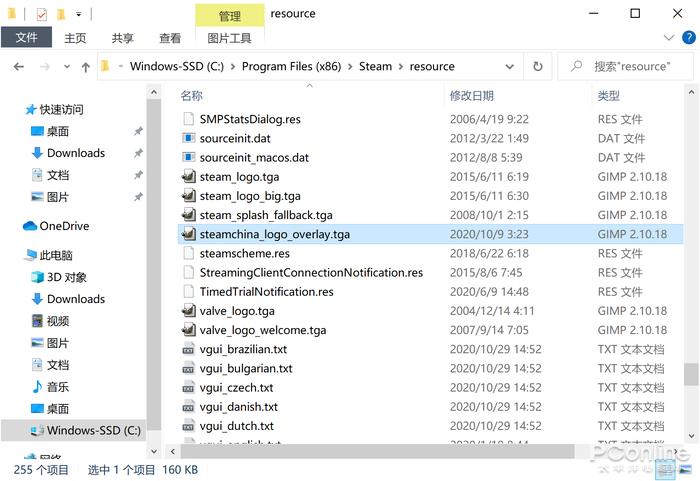Select the 3D 对象 folder icon
The image size is (700, 481).
point(37,277)
